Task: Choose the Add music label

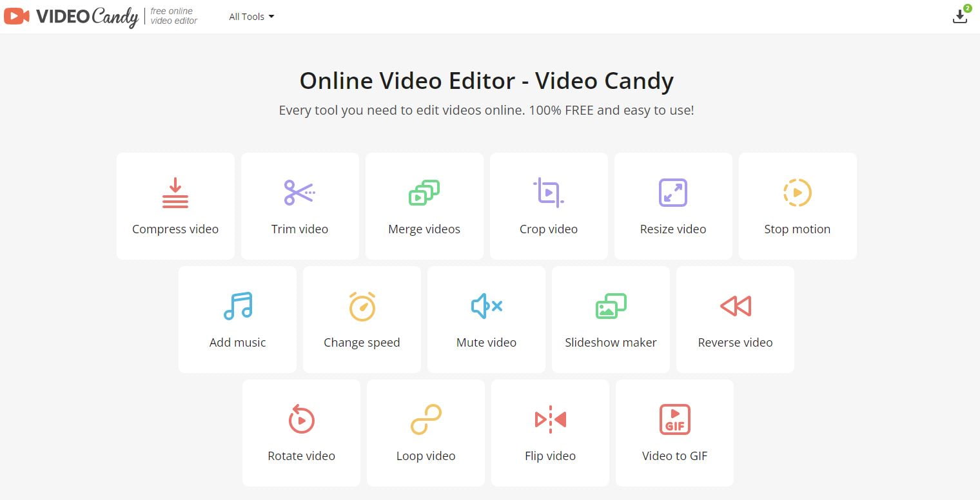Action: coord(238,343)
